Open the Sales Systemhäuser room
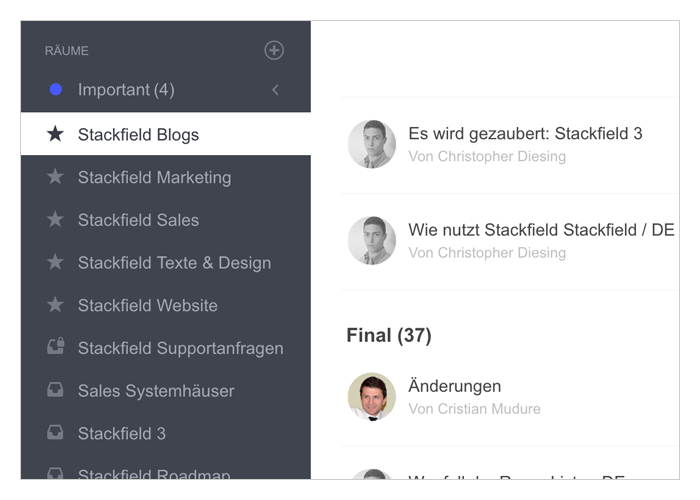700x500 pixels. (157, 391)
